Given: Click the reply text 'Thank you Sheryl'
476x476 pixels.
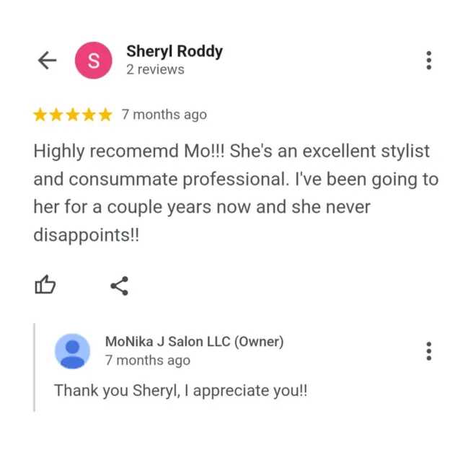Looking at the screenshot, I should [180, 390].
